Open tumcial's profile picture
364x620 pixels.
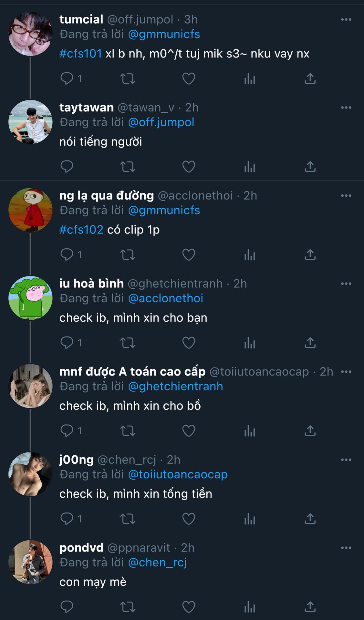point(30,34)
